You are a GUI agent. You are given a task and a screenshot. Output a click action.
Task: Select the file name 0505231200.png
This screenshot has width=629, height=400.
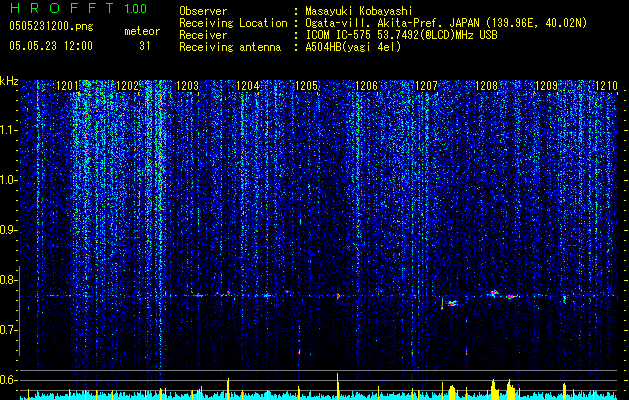(x=51, y=26)
